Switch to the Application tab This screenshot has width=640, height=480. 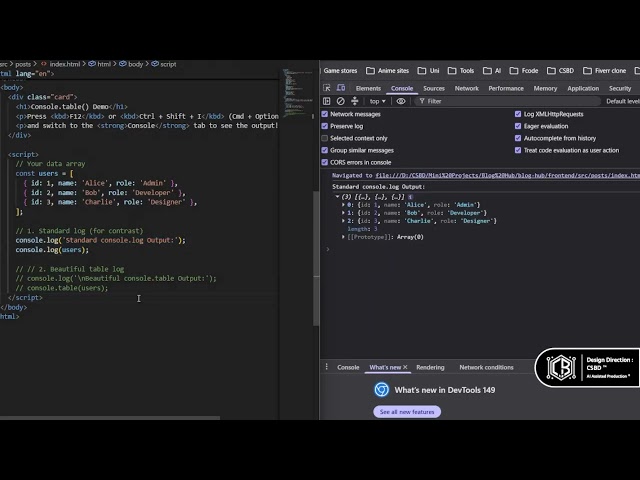[583, 88]
